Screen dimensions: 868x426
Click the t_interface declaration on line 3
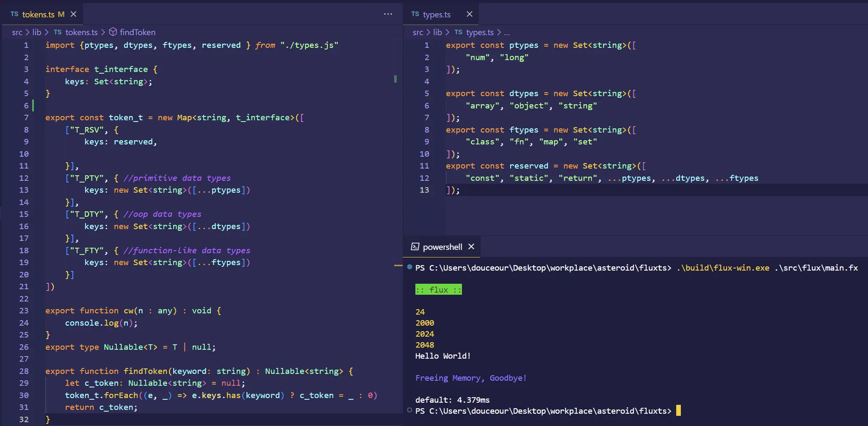tap(121, 69)
